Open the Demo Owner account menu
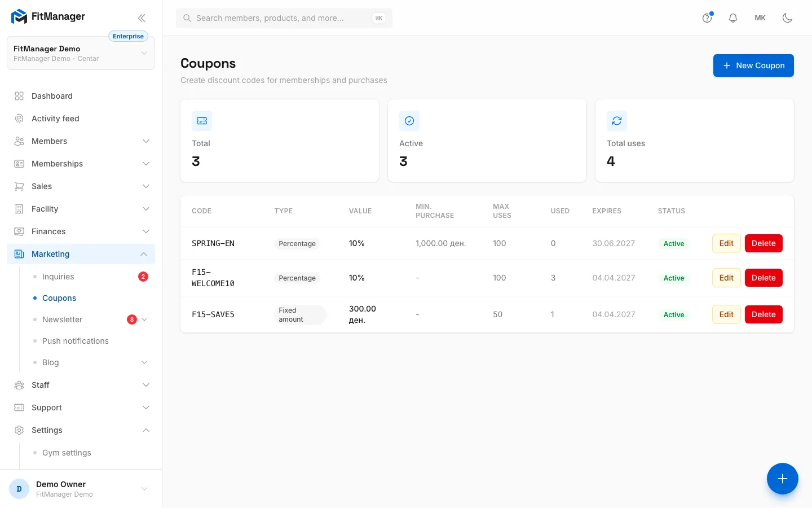Image resolution: width=812 pixels, height=508 pixels. 81,489
